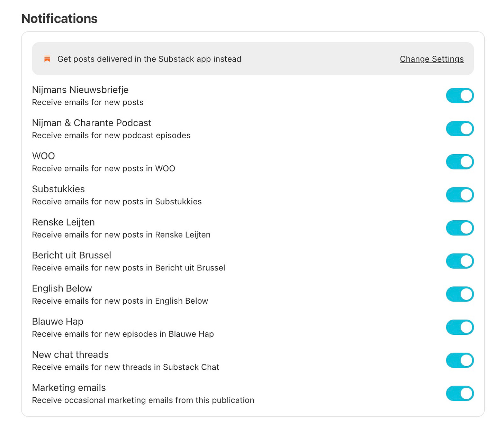The image size is (504, 424).
Task: Open the Change Settings link
Action: pos(432,59)
